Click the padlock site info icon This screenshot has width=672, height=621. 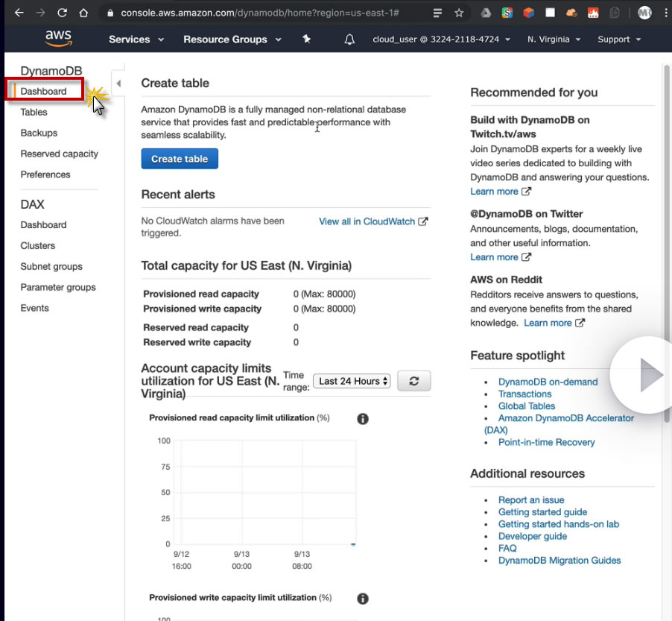coord(110,13)
